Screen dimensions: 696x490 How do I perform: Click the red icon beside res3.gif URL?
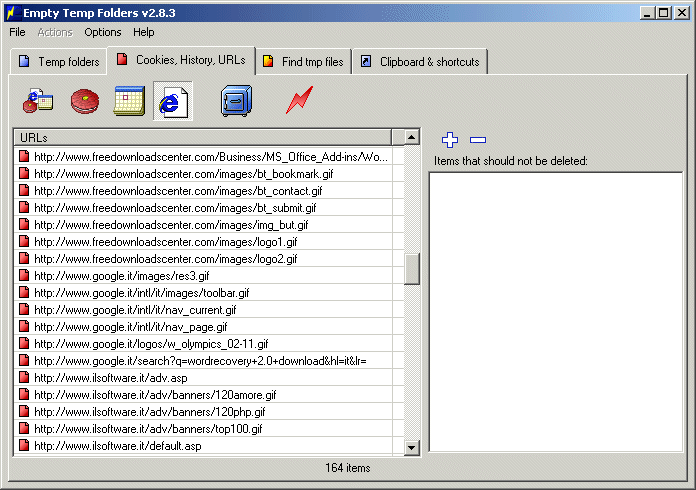[x=24, y=276]
